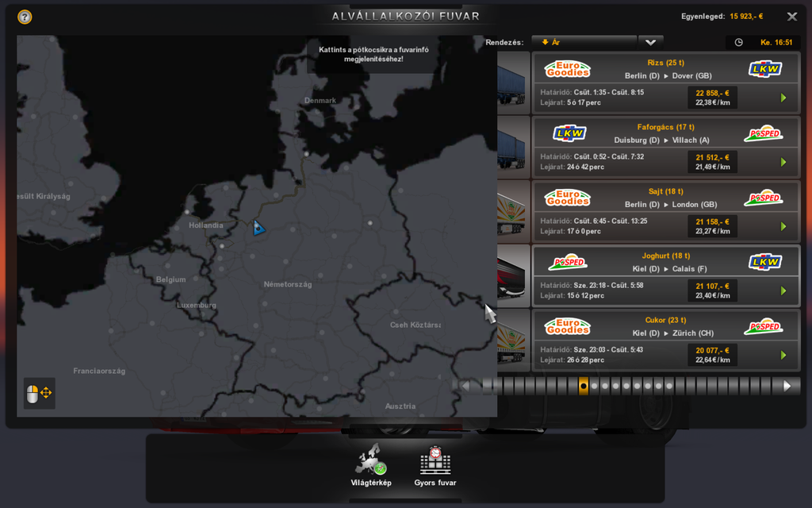This screenshot has width=812, height=508.
Task: Click the POSPED logo on the Sajt job
Action: (762, 197)
